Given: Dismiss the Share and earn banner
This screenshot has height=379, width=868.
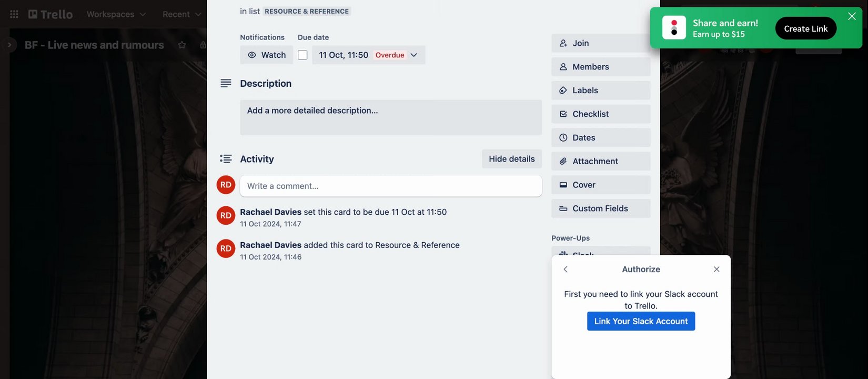Looking at the screenshot, I should (x=852, y=16).
